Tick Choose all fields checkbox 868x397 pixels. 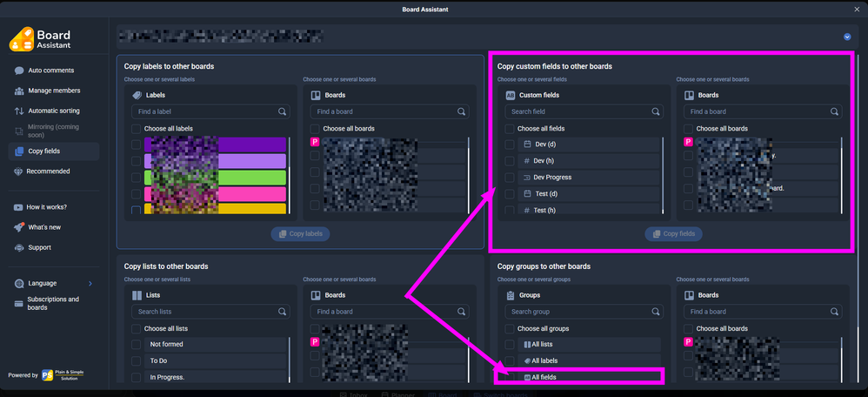click(x=510, y=129)
